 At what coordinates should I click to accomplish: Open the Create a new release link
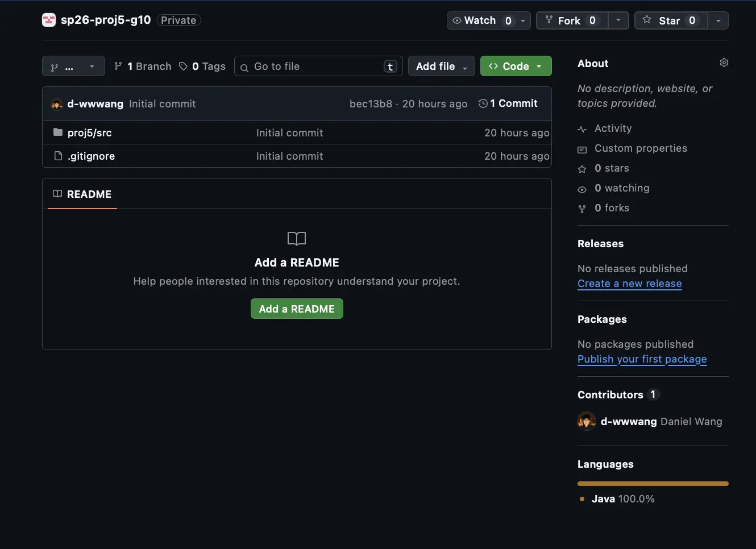pyautogui.click(x=629, y=284)
